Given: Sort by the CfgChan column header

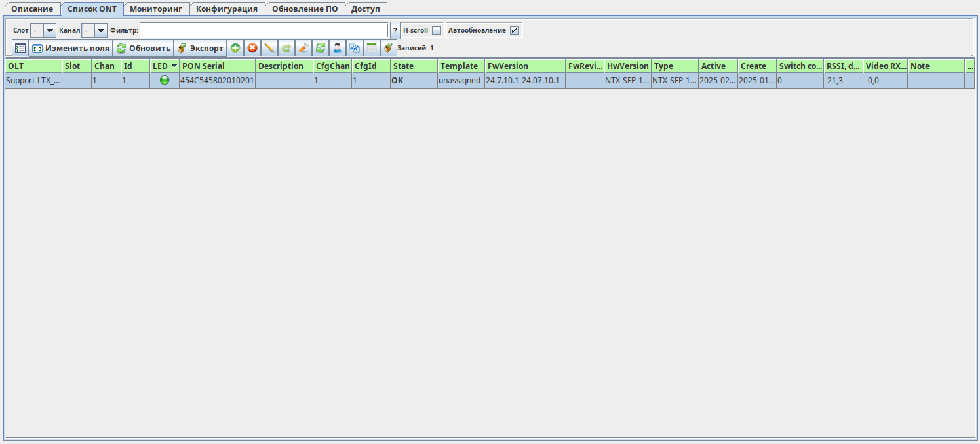Looking at the screenshot, I should point(332,66).
